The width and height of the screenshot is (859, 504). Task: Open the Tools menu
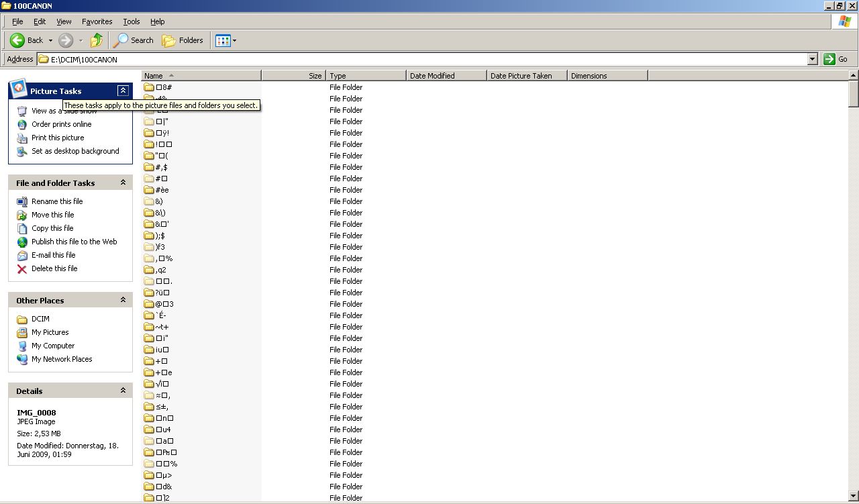click(x=132, y=21)
